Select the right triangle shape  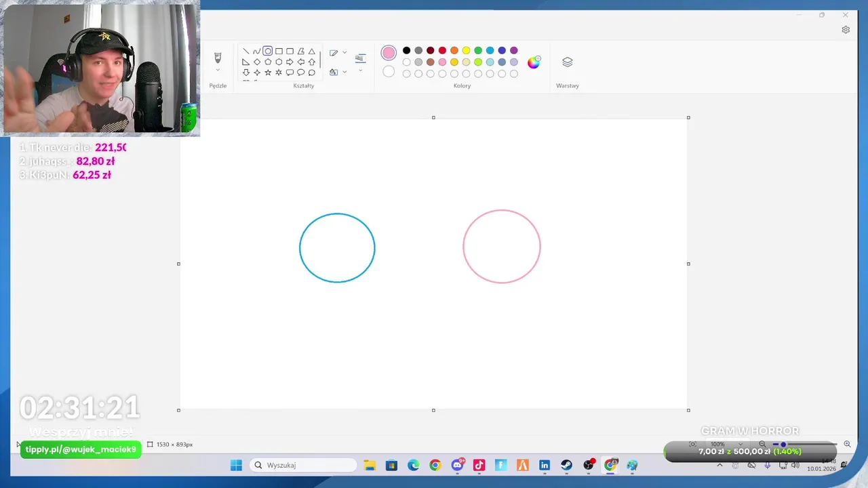tap(246, 62)
